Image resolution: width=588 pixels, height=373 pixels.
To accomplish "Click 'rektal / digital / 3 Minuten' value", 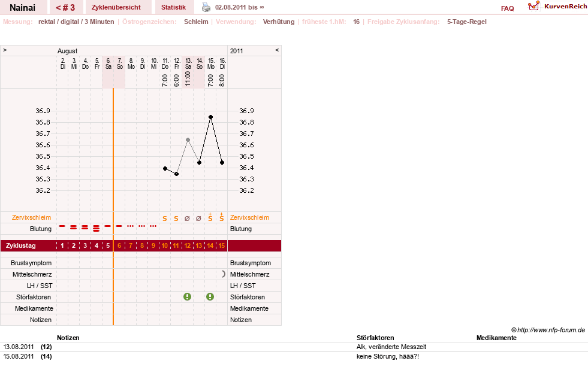I will [x=76, y=22].
